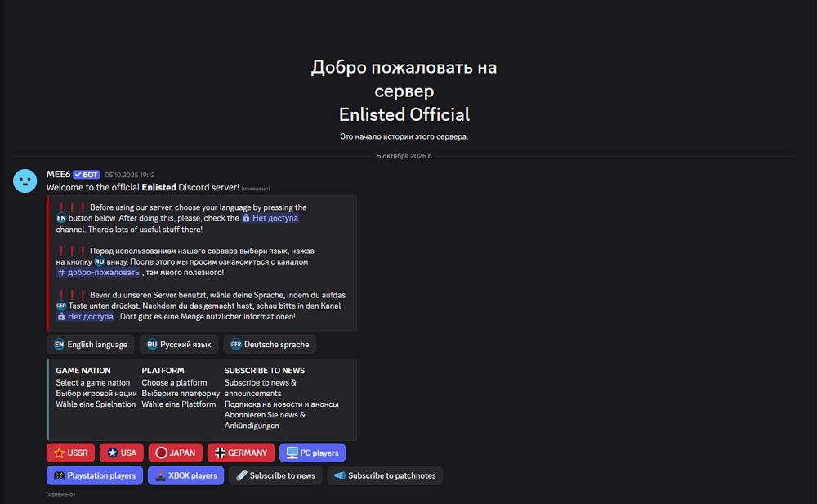Open locked channel mention in English paragraph
Viewport: 817px width, 504px height.
pos(270,218)
